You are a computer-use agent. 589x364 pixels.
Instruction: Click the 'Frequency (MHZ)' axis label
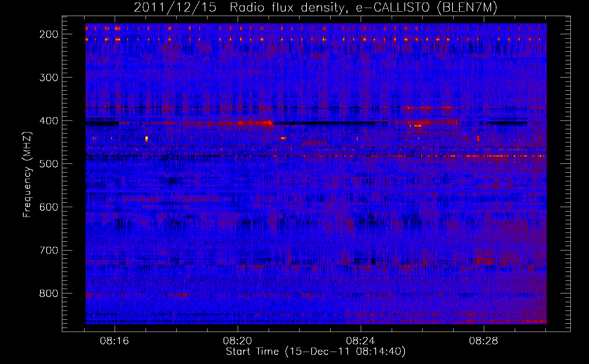coord(27,174)
